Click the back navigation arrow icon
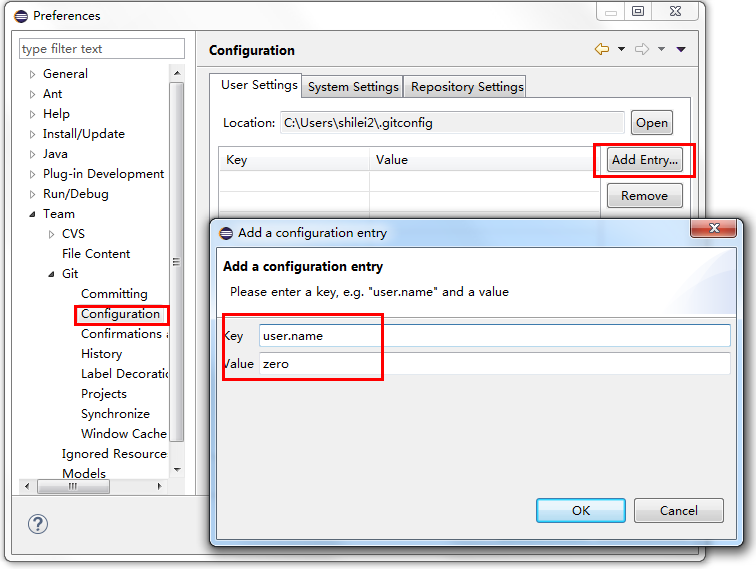Screen dimensions: 756x569 pyautogui.click(x=602, y=49)
